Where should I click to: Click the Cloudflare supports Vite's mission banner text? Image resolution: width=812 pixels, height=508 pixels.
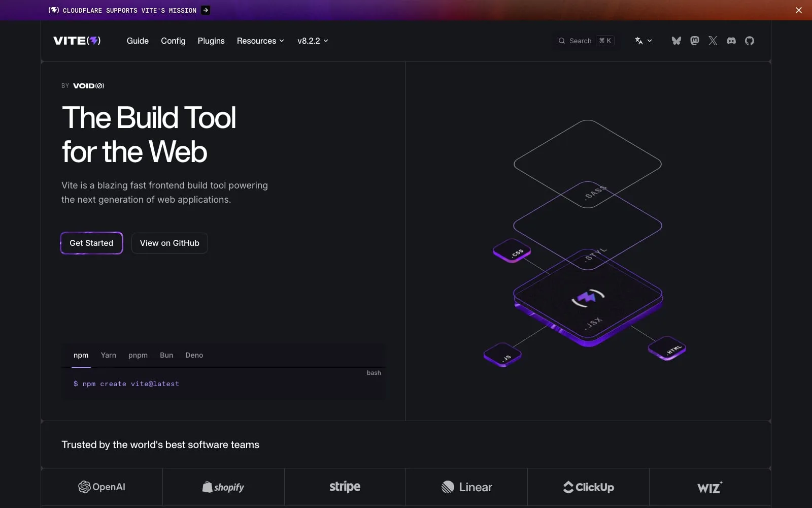[129, 10]
